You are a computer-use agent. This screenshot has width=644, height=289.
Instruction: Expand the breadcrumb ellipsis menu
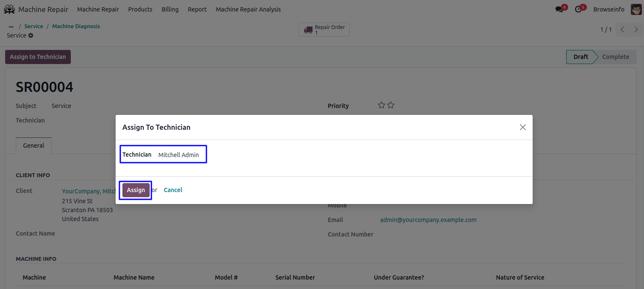click(11, 26)
